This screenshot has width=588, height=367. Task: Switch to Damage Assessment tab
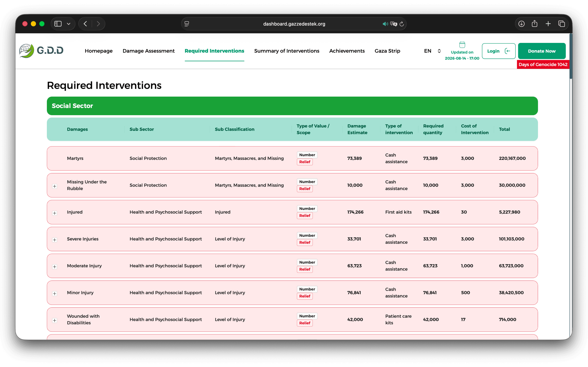(148, 51)
